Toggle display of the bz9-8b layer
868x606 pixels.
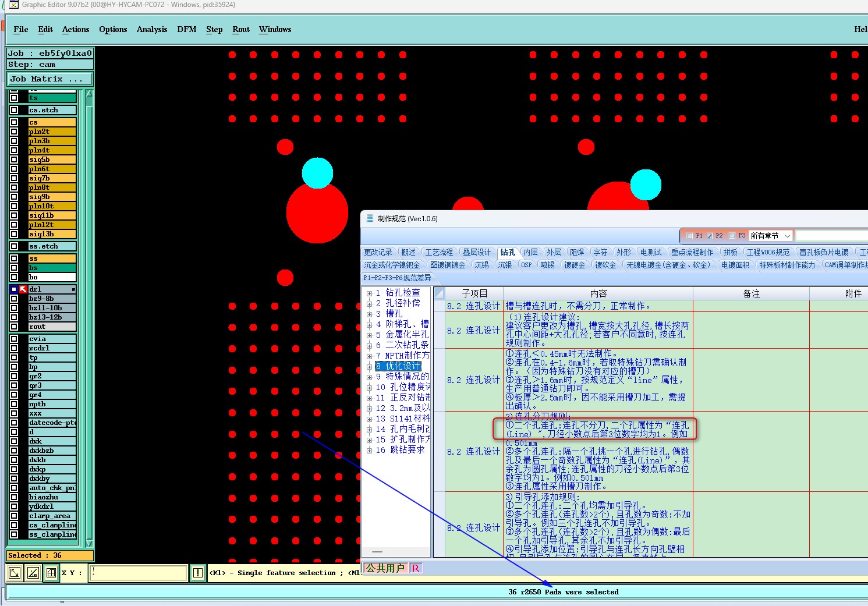pos(14,299)
